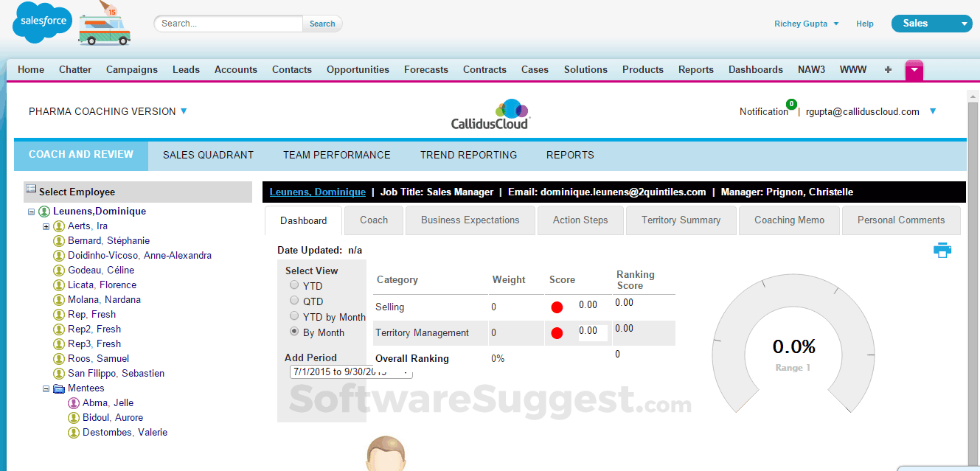Open the Coaching Memo tab
This screenshot has height=471, width=980.
789,220
